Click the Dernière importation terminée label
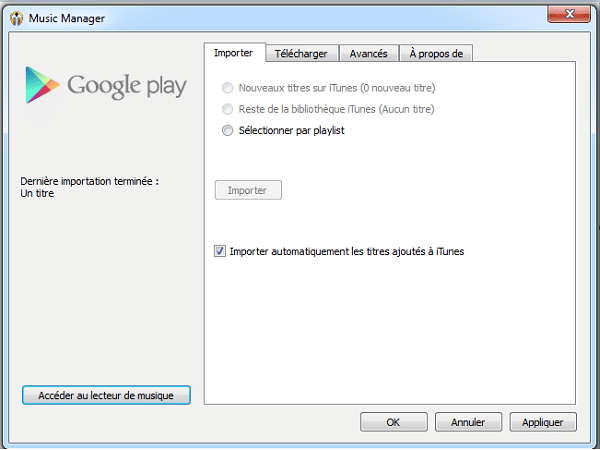 89,181
